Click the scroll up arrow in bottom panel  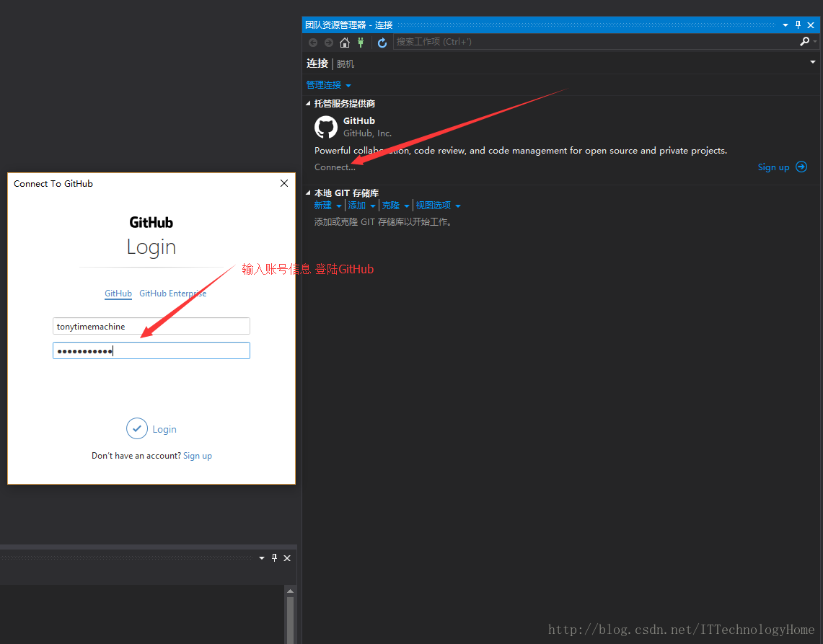pyautogui.click(x=290, y=591)
